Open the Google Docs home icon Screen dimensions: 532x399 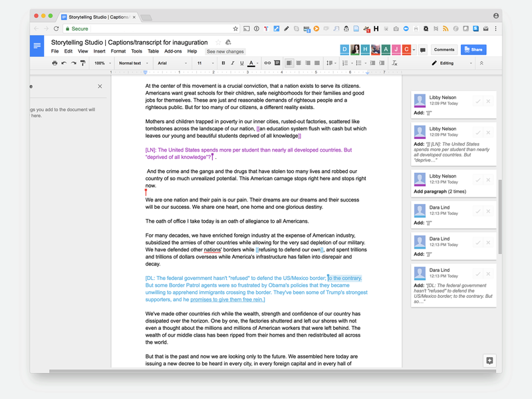[x=37, y=46]
